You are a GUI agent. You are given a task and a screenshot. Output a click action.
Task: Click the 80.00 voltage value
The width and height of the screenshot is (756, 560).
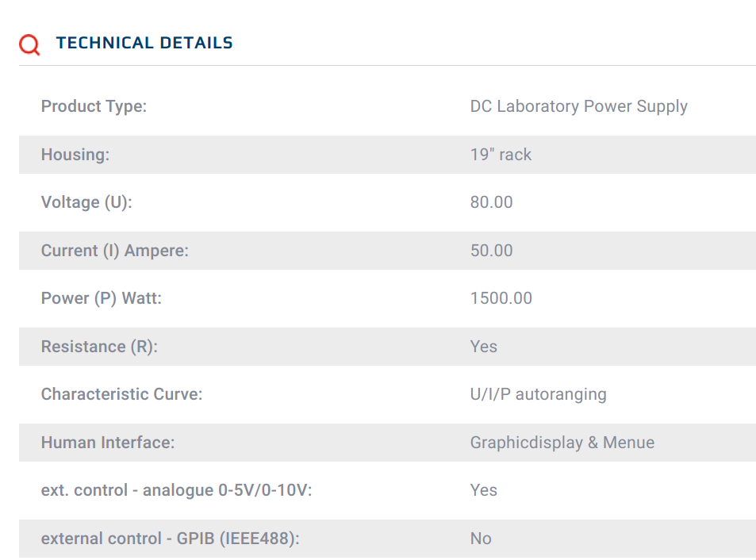coord(491,202)
